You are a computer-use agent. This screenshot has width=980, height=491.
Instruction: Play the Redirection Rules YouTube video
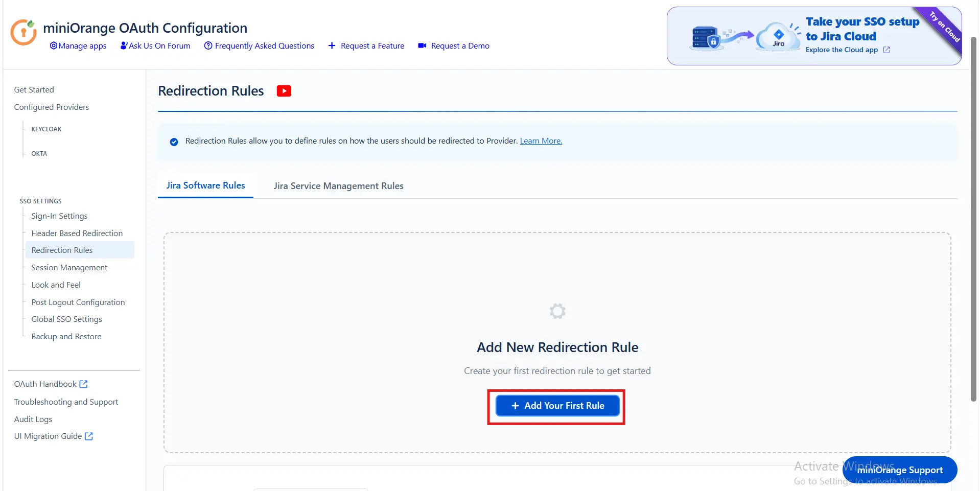pyautogui.click(x=284, y=91)
